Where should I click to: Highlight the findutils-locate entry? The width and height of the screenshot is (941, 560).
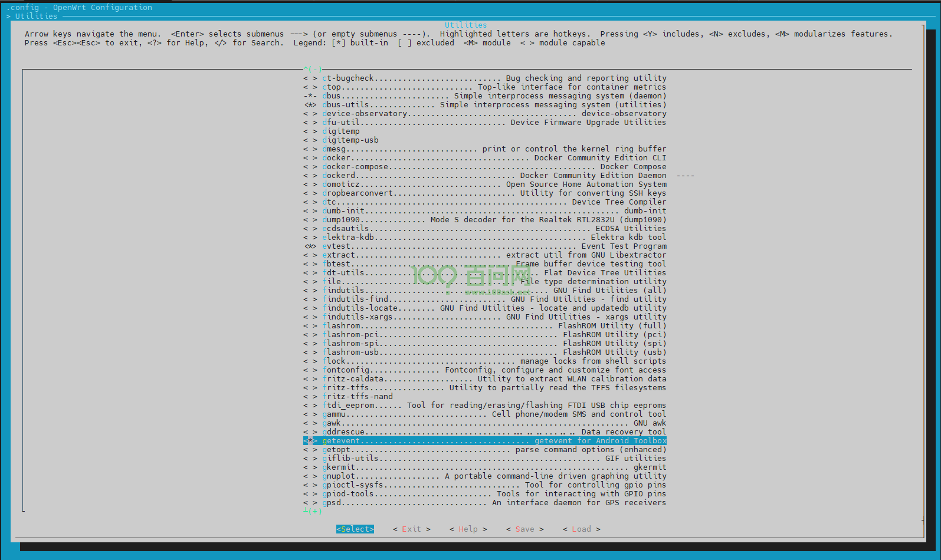coord(494,308)
